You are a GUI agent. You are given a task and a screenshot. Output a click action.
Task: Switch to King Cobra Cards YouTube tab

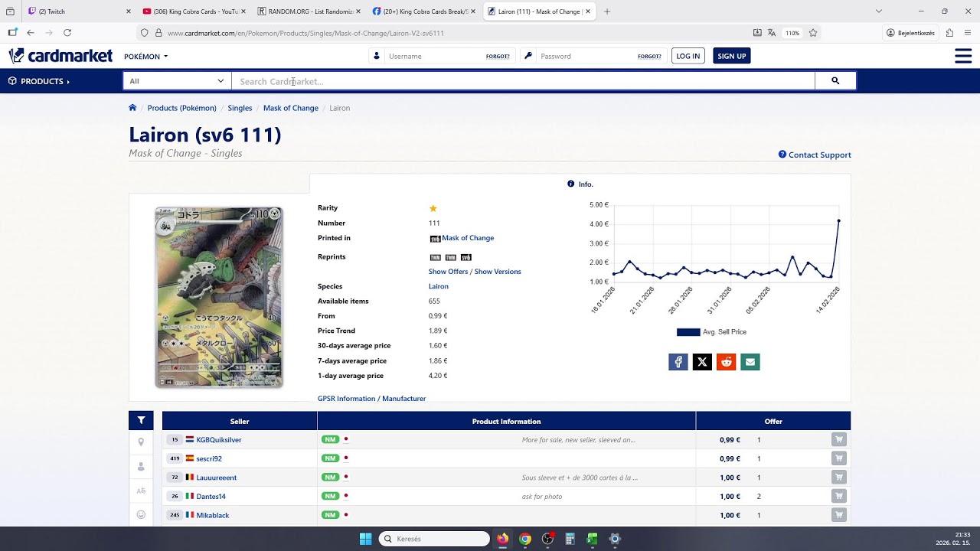point(194,11)
